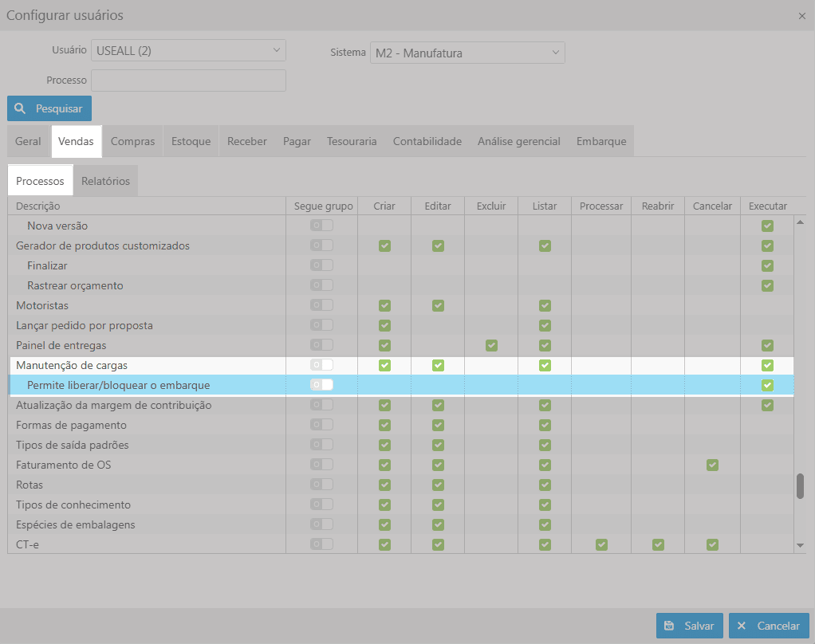Open the Relatórios subtab

click(105, 181)
